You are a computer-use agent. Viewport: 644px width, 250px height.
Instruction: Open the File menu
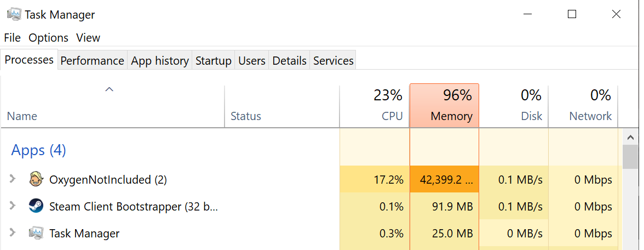[x=12, y=38]
